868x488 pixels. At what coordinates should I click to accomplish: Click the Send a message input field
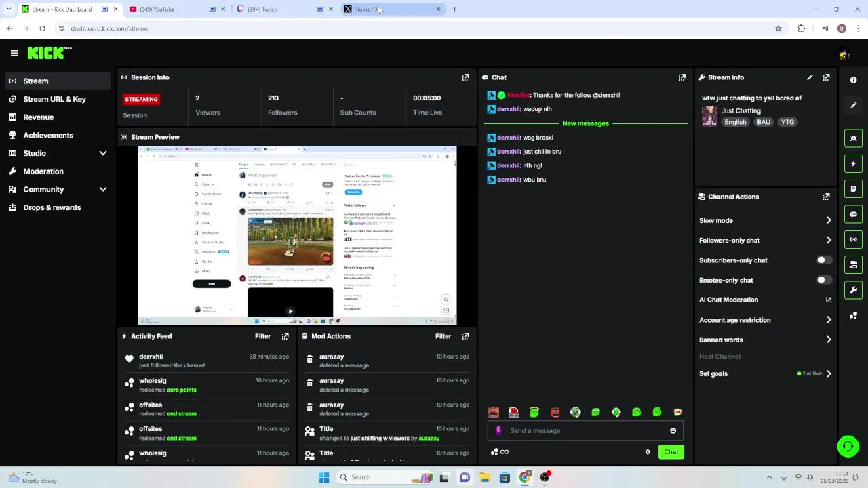coord(587,430)
